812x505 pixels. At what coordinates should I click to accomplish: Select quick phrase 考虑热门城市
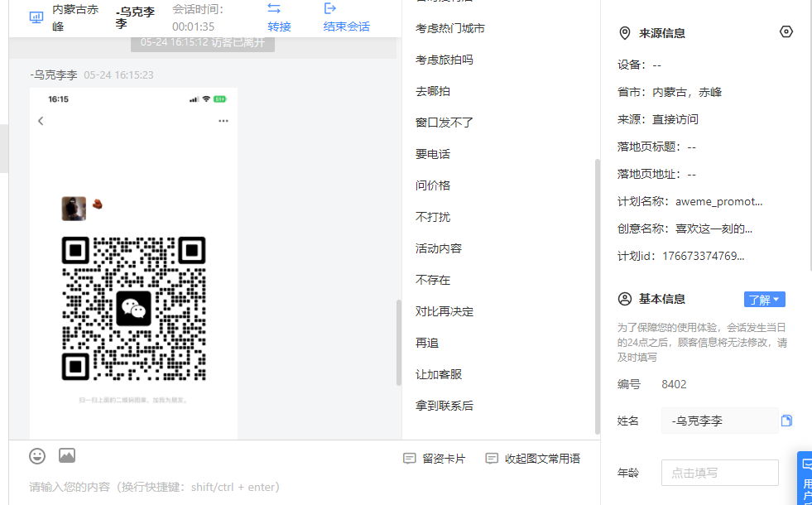pyautogui.click(x=450, y=28)
